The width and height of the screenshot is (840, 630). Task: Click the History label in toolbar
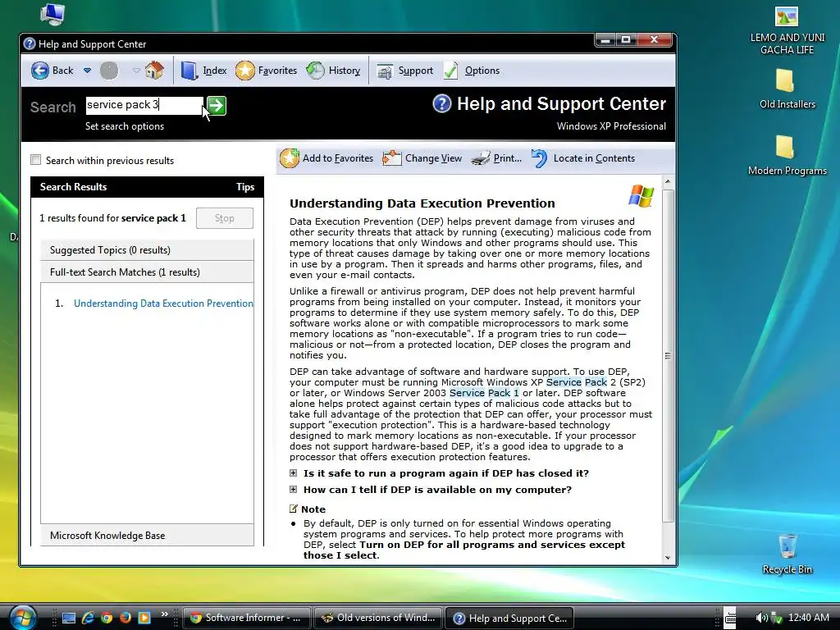pyautogui.click(x=345, y=71)
